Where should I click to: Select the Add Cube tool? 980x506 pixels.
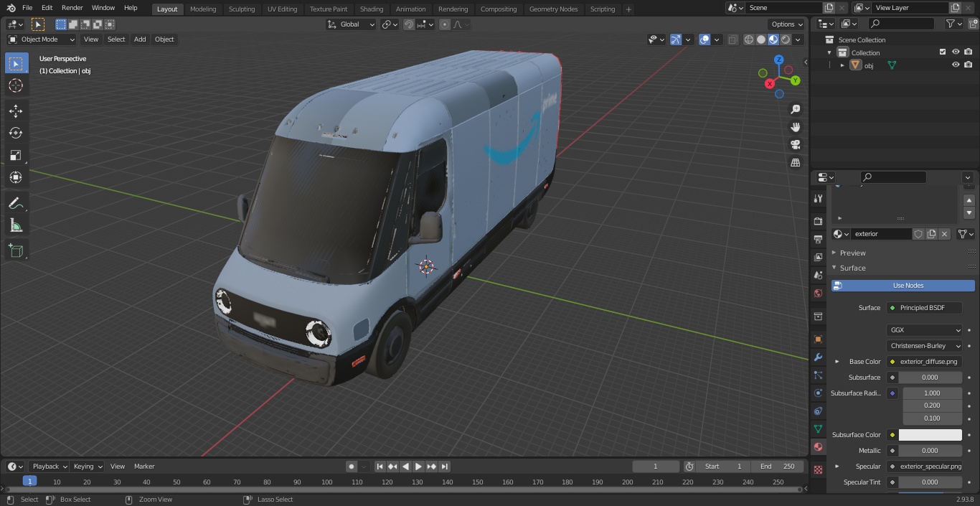[16, 250]
